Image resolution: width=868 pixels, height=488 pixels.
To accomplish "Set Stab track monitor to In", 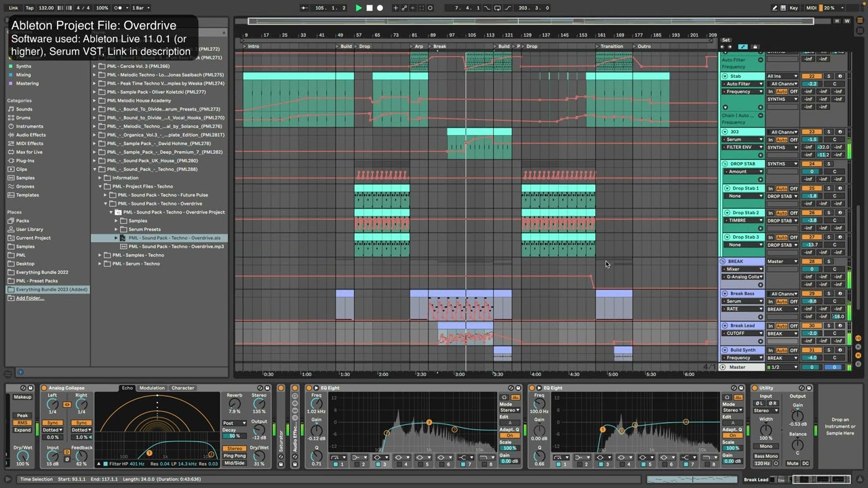I will pos(770,91).
